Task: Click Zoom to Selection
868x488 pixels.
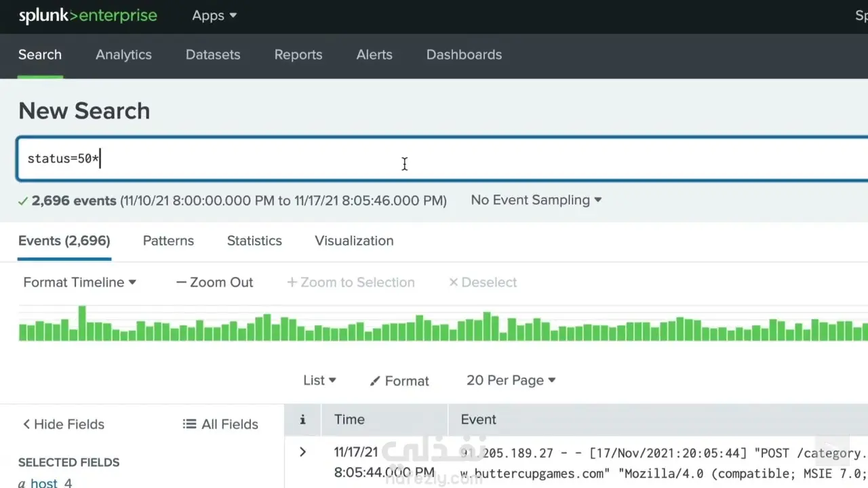Action: point(351,283)
